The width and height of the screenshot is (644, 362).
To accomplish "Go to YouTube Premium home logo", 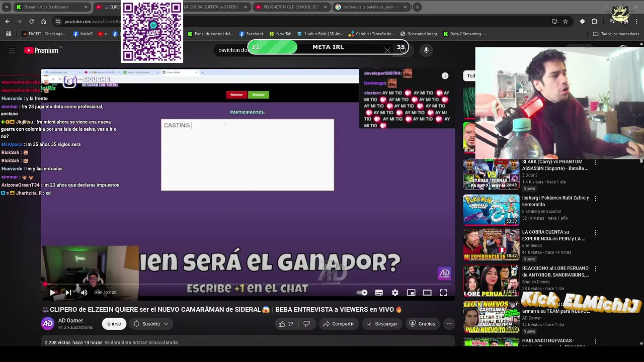I will (x=41, y=50).
